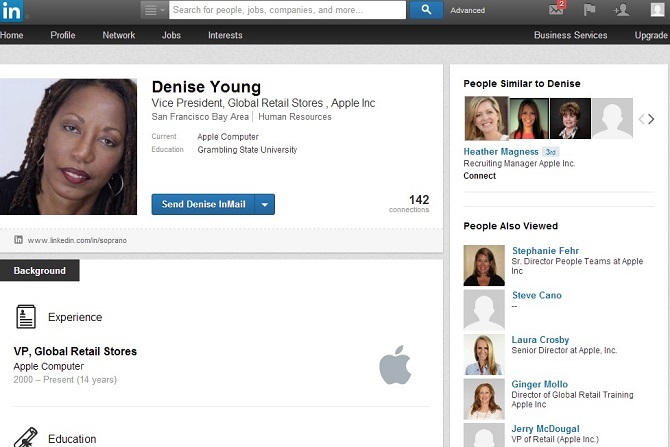Image resolution: width=670 pixels, height=447 pixels.
Task: Click the Human Resources industry text
Action: [x=294, y=117]
